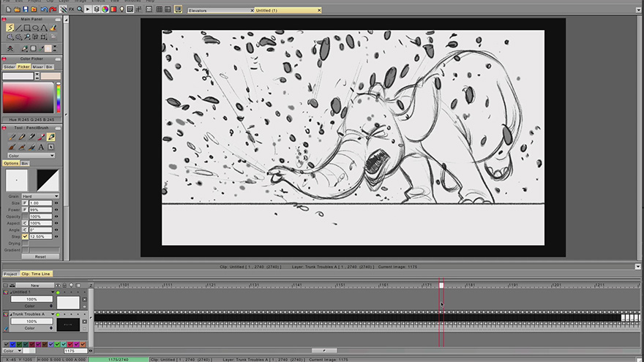Viewport: 644px width, 362px height.
Task: Select the straight line tool in Main Panel
Action: (x=18, y=28)
